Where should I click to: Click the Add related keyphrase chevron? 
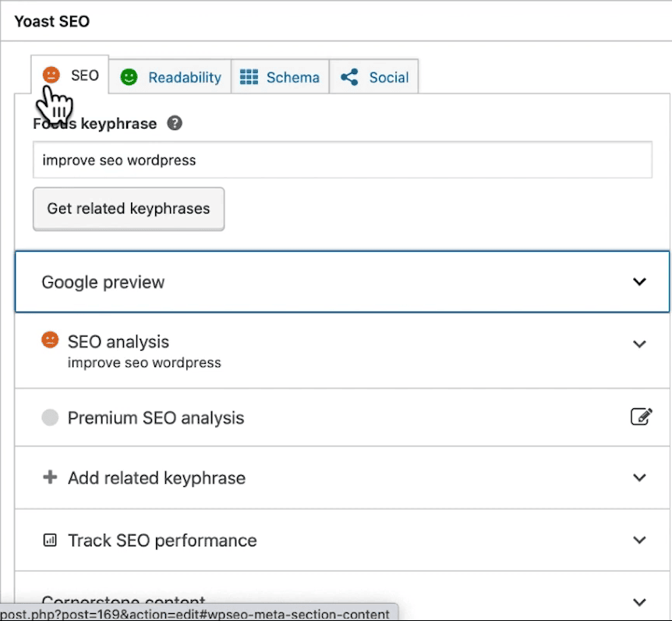pos(639,478)
